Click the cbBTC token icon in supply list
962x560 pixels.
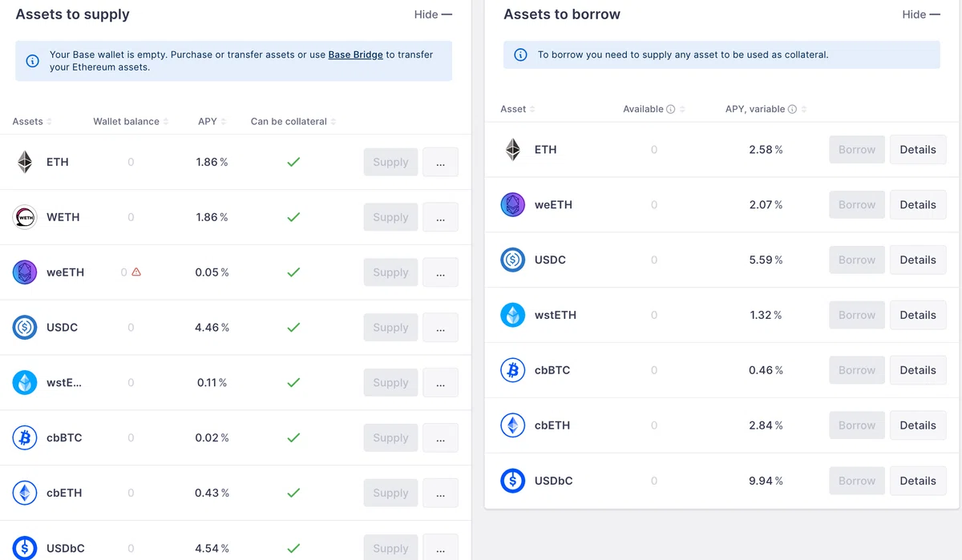(x=25, y=438)
